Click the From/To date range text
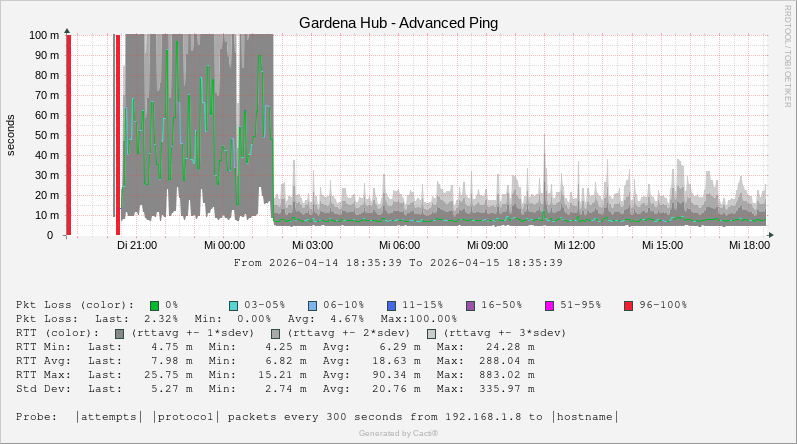Viewport: 797px width, 444px height. [x=398, y=263]
